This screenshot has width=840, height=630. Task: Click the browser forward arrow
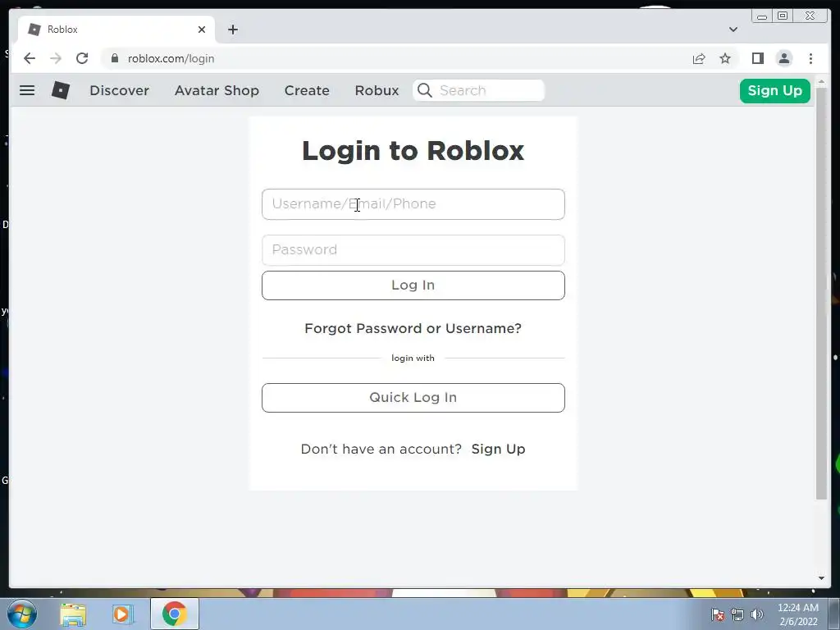(x=56, y=58)
